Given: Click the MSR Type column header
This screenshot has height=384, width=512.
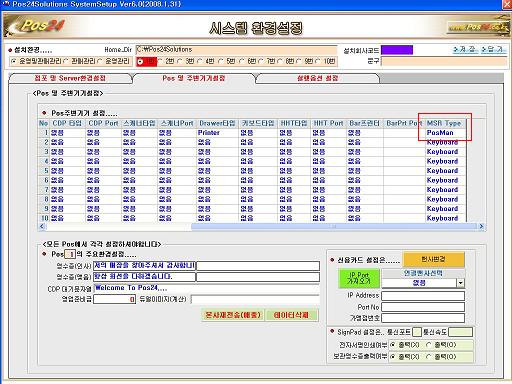Looking at the screenshot, I should tap(444, 123).
